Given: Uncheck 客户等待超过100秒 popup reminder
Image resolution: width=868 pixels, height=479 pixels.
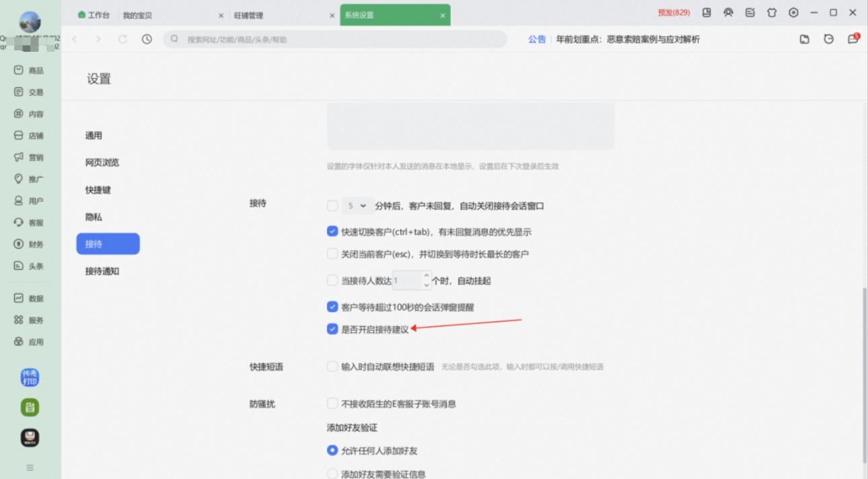Looking at the screenshot, I should point(332,307).
